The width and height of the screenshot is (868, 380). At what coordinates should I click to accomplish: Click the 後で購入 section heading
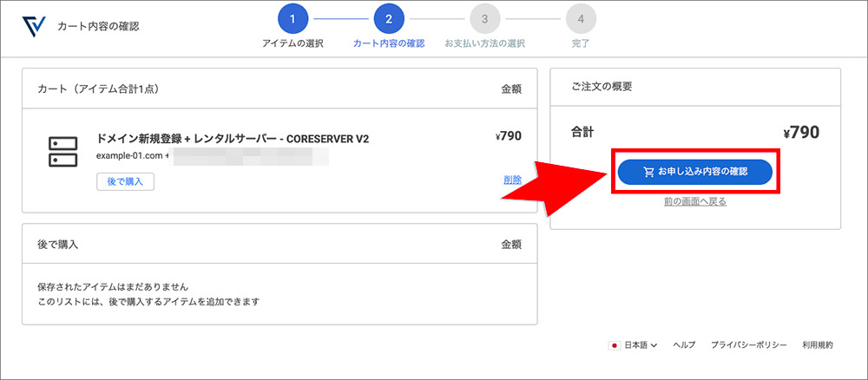(57, 244)
